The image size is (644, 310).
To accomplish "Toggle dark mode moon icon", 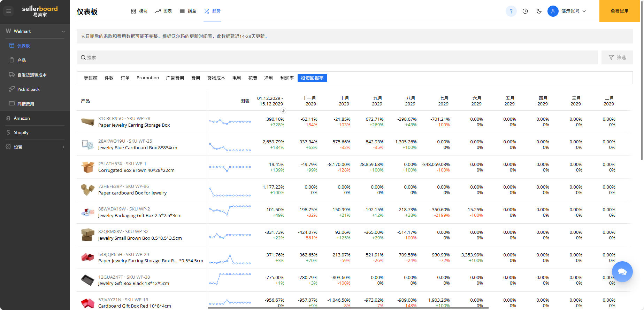I will pyautogui.click(x=539, y=11).
